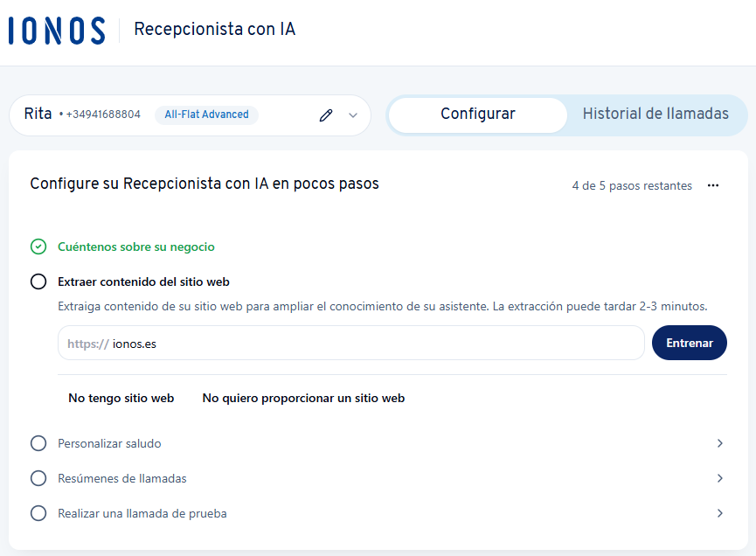The image size is (756, 556).
Task: Expand the Resúmenes de llamadas section
Action: coord(719,478)
